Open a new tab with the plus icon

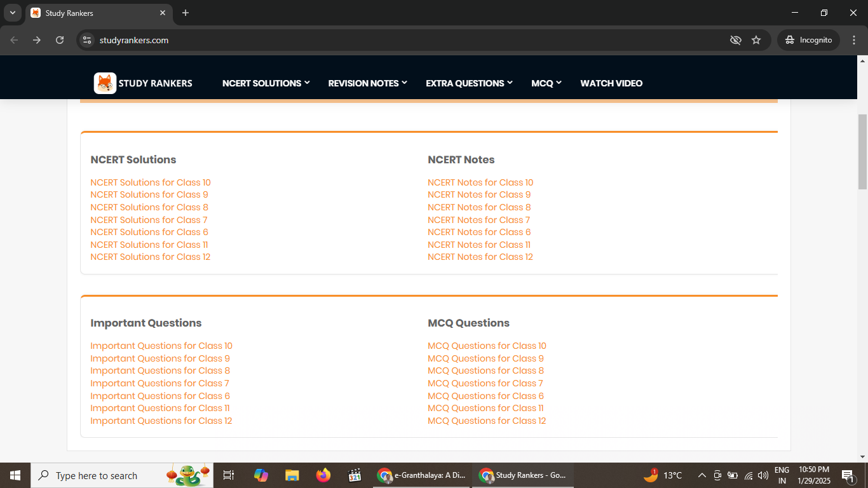coord(186,13)
